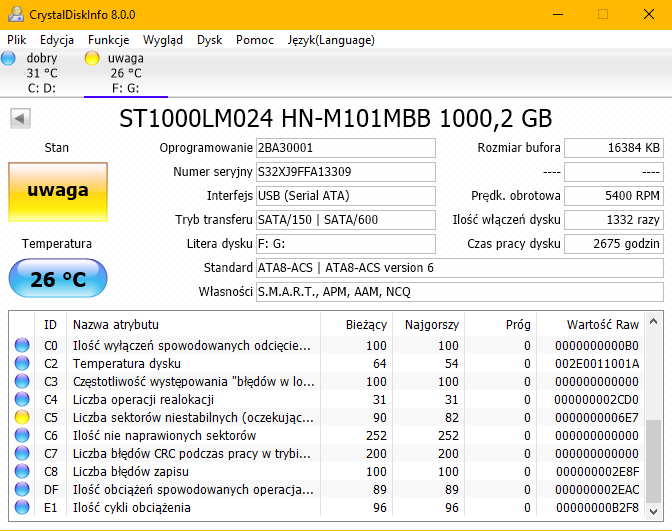Select 'Ilość nie naprawionych sektorów' row
Viewport: 672px width, 531px height.
pyautogui.click(x=327, y=435)
